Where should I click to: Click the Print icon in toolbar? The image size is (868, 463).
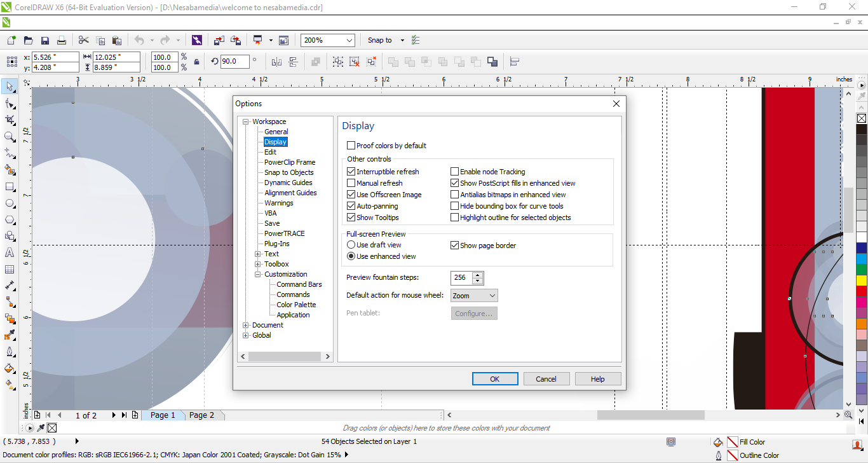pos(62,40)
